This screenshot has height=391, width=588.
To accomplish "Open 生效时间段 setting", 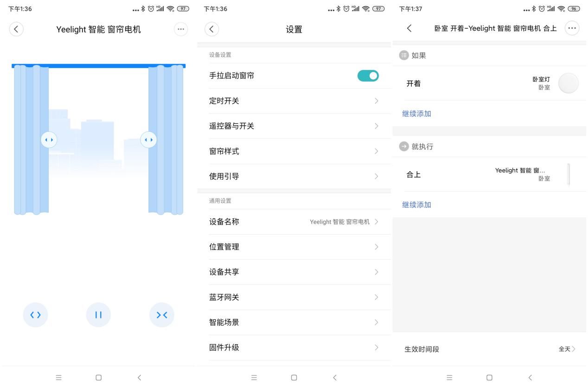I will pyautogui.click(x=489, y=349).
